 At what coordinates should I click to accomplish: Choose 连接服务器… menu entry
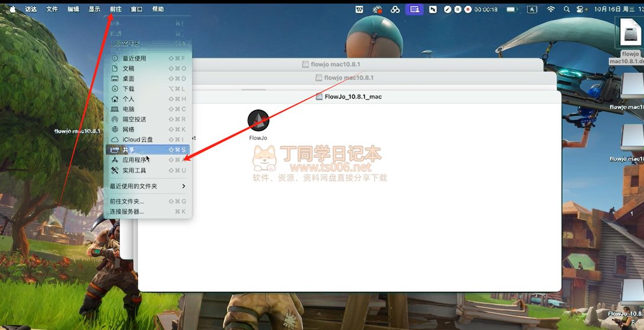[148, 212]
